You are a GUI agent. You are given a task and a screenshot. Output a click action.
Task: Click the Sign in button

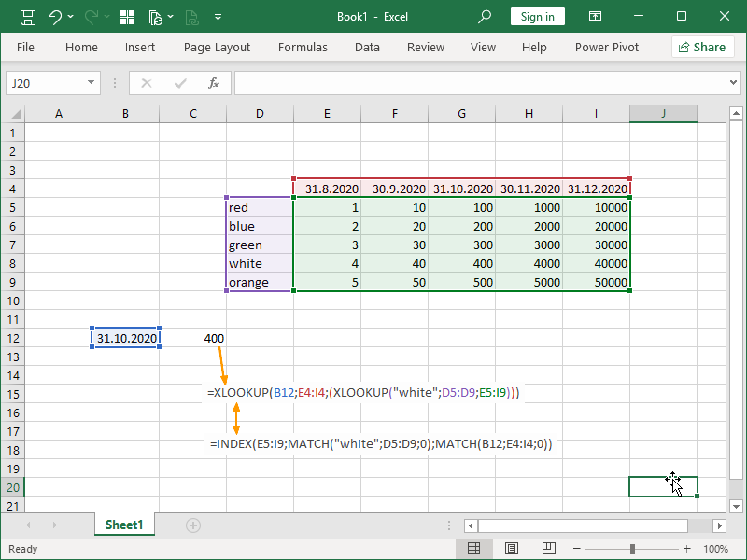point(538,17)
